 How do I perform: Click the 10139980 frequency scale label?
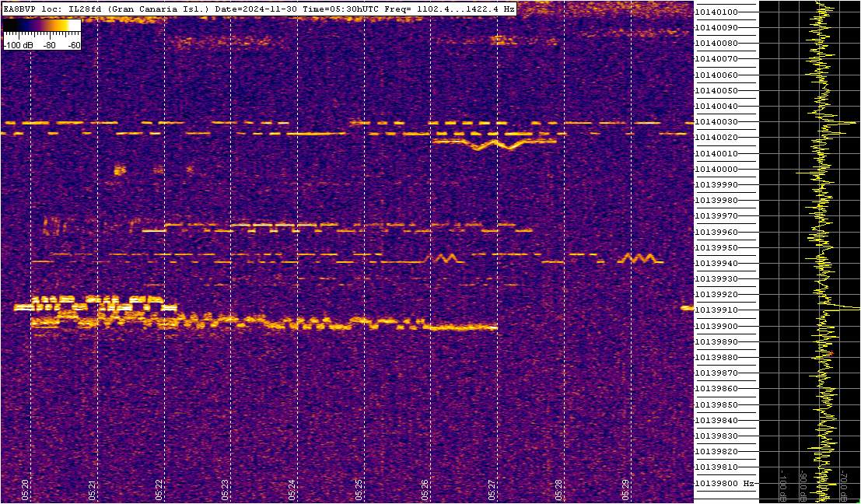coord(716,201)
